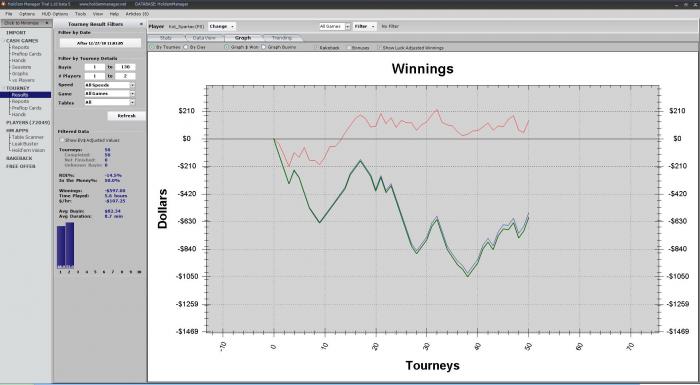Select the By Day radio option
This screenshot has height=385, width=700.
click(186, 47)
